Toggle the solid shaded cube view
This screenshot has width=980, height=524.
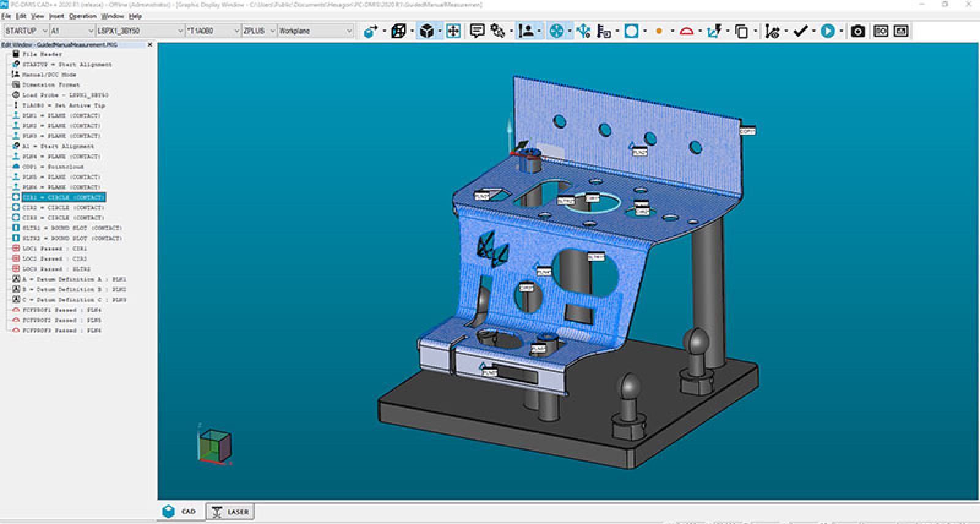click(x=427, y=31)
